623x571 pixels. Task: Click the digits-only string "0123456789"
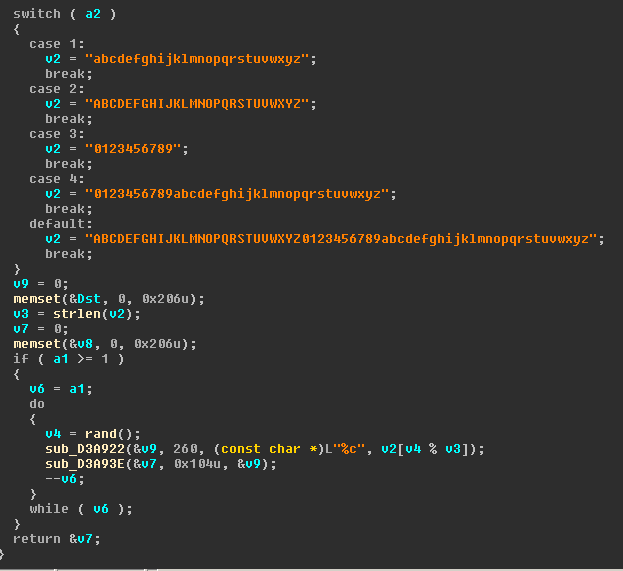point(133,149)
